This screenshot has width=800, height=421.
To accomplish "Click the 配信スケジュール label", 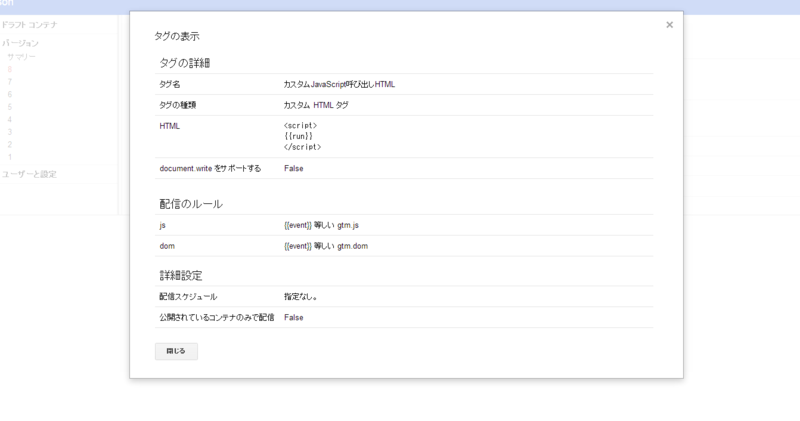I will pos(188,296).
